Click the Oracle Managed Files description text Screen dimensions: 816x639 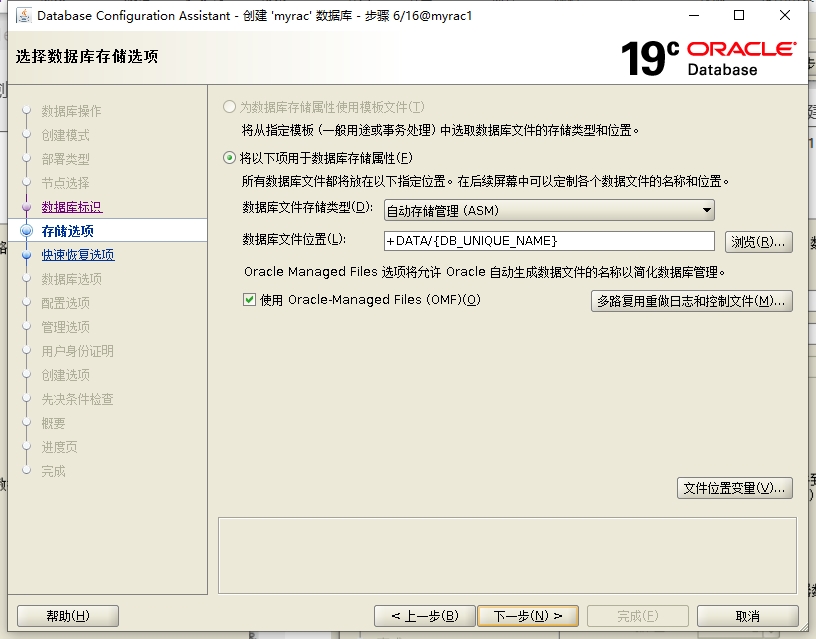(484, 272)
